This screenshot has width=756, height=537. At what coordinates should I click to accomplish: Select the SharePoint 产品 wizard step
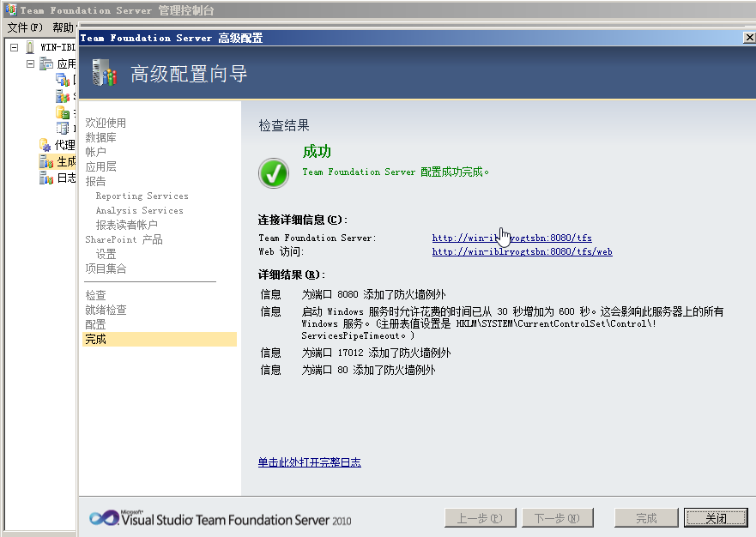[x=124, y=239]
